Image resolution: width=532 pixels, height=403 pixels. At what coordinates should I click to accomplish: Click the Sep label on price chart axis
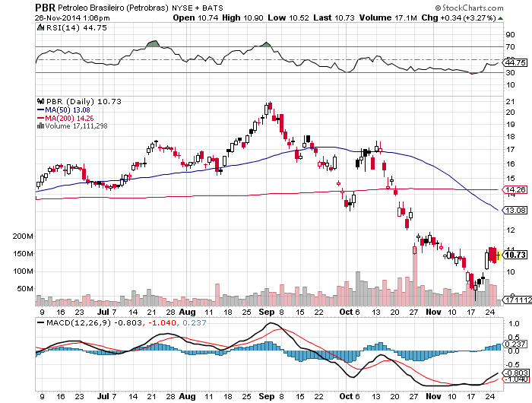pyautogui.click(x=267, y=312)
